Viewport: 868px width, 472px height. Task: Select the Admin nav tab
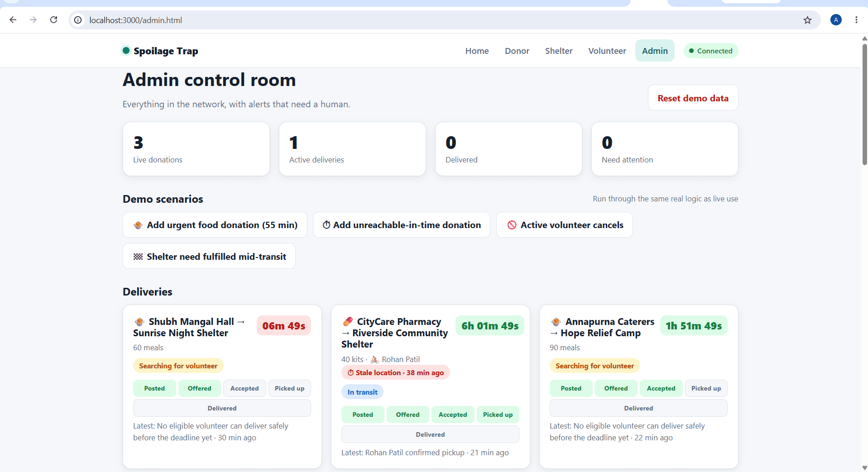(655, 51)
